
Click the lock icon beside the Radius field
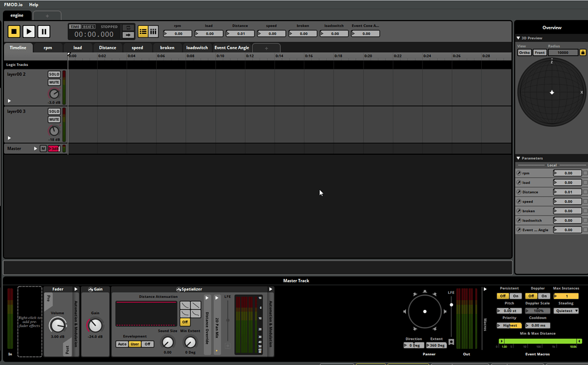click(x=583, y=52)
